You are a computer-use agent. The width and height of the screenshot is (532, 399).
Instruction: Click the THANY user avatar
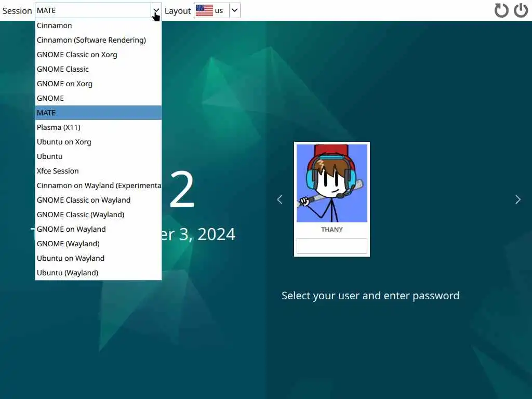(x=332, y=183)
